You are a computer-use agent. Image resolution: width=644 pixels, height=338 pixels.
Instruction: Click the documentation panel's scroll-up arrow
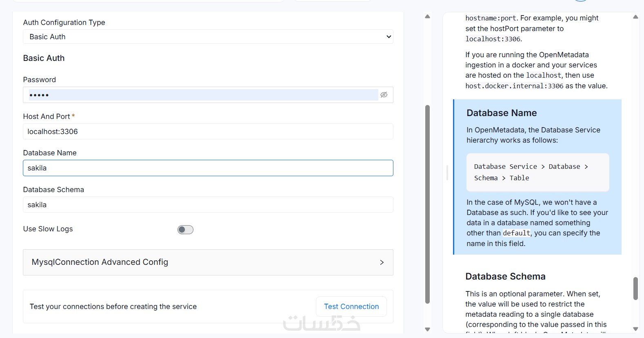635,17
